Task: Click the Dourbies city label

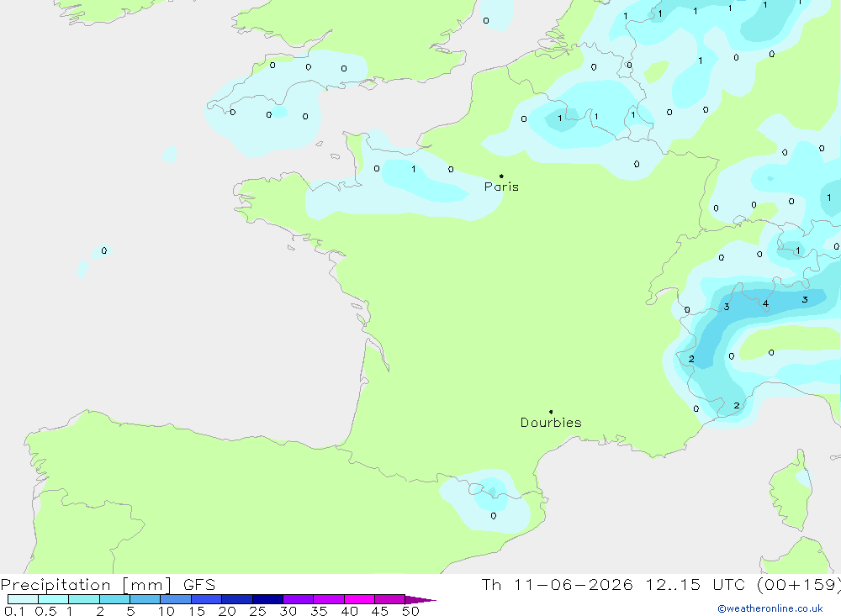Action: click(x=551, y=423)
